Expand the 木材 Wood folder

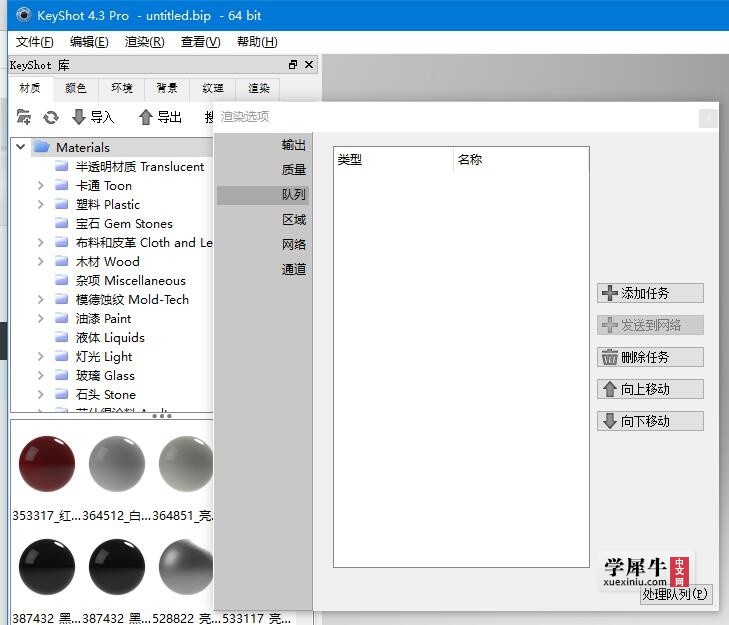pyautogui.click(x=40, y=261)
